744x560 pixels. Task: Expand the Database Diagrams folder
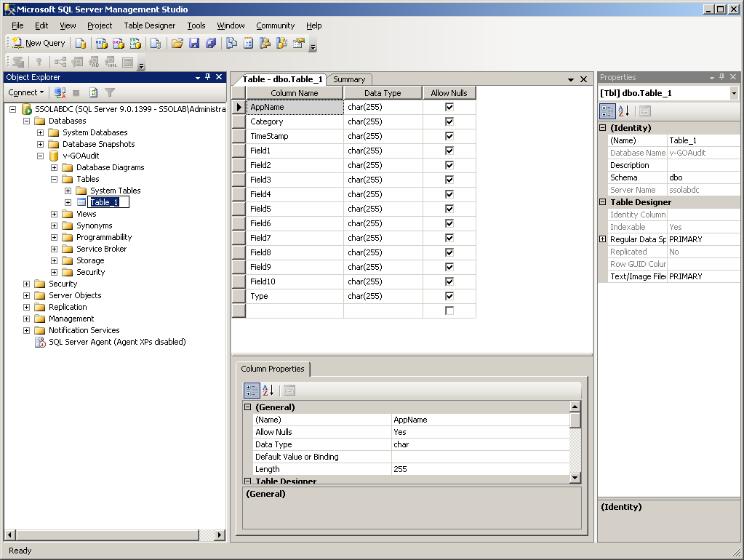pyautogui.click(x=54, y=167)
